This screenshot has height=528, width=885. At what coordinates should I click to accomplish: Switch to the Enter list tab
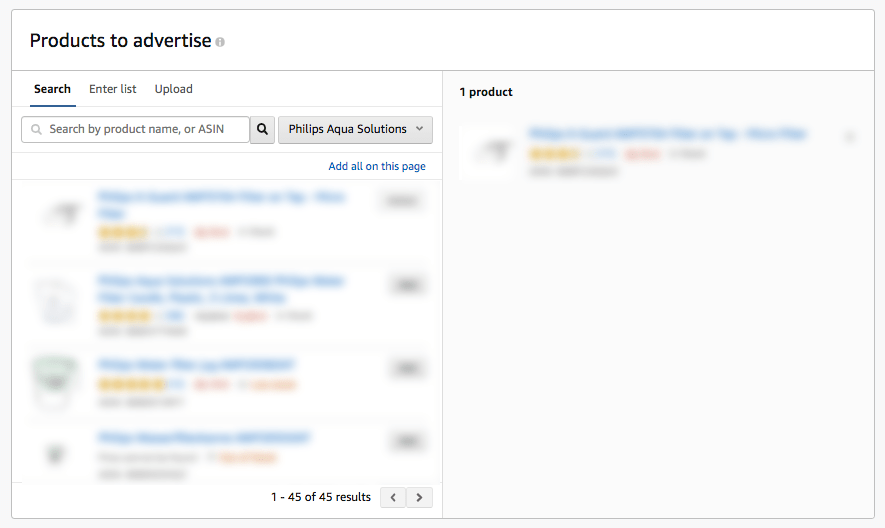pos(112,89)
